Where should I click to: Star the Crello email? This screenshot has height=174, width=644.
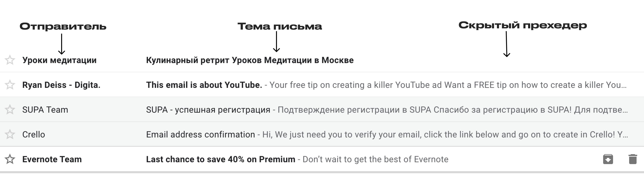click(10, 134)
